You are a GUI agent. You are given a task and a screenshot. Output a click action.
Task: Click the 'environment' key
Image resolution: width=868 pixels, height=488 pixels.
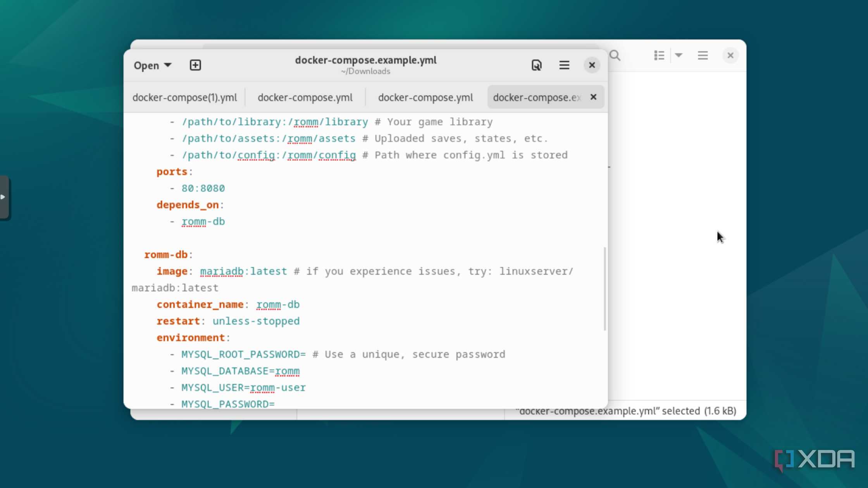191,338
